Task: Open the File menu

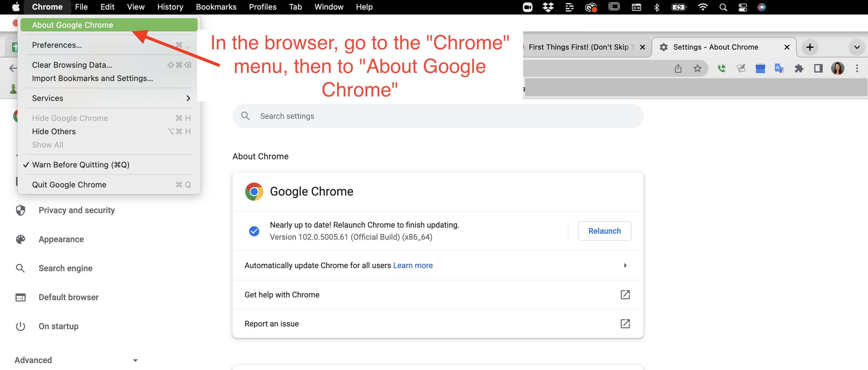Action: (81, 7)
